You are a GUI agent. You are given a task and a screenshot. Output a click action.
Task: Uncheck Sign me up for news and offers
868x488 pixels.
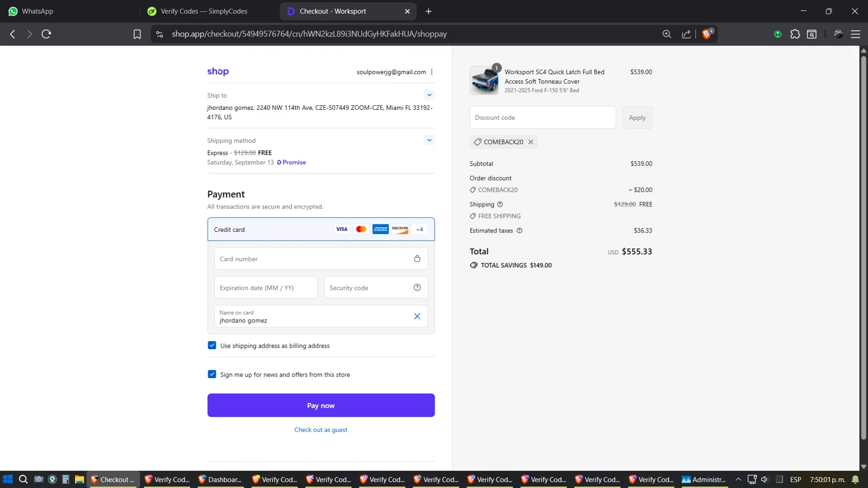click(212, 374)
